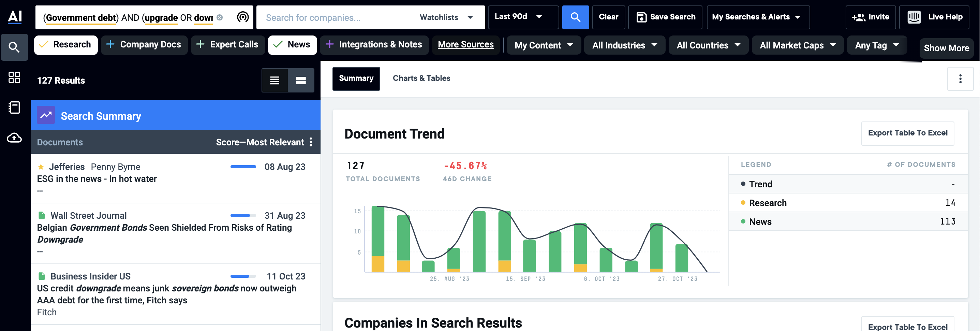Image resolution: width=980 pixels, height=331 pixels.
Task: Enable the Company Docs source filter
Action: click(x=144, y=45)
